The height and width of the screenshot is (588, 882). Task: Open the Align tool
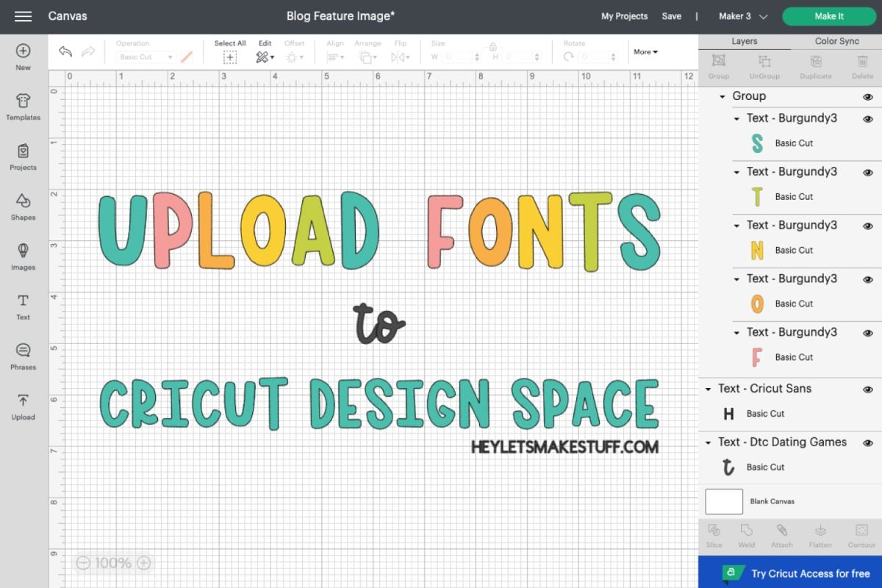(x=335, y=57)
